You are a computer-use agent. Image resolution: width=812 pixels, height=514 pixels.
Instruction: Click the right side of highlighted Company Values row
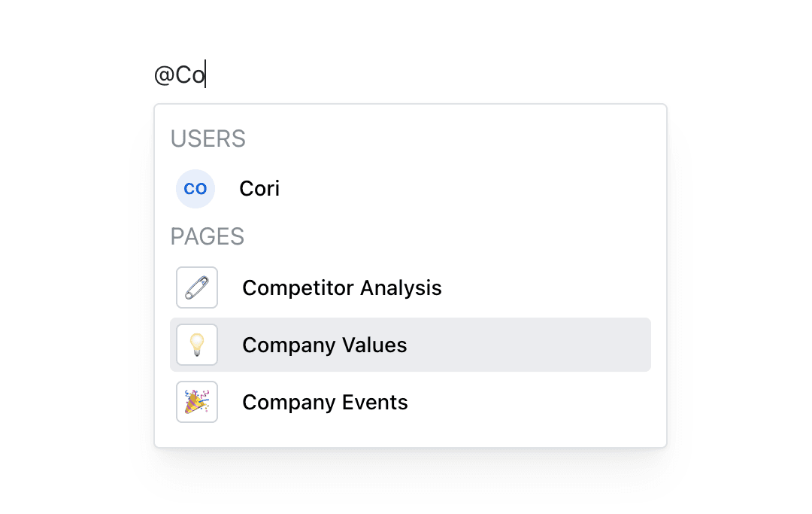[586, 345]
